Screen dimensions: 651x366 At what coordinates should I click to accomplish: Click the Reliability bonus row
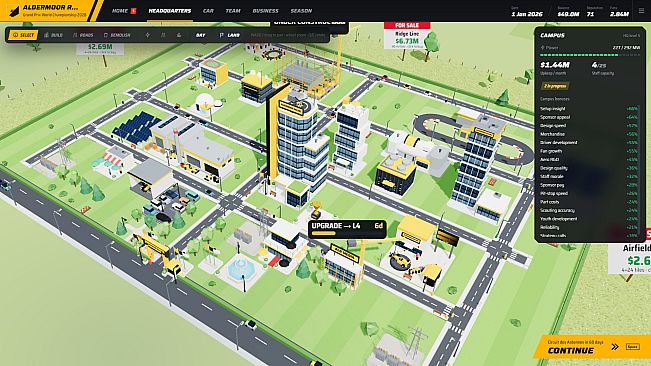[x=589, y=227]
